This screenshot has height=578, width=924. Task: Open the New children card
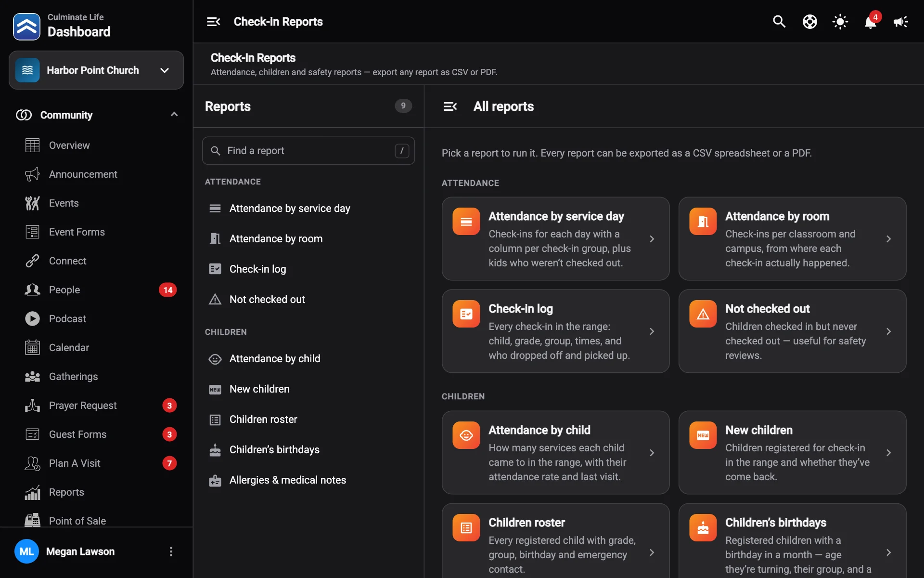pyautogui.click(x=793, y=453)
